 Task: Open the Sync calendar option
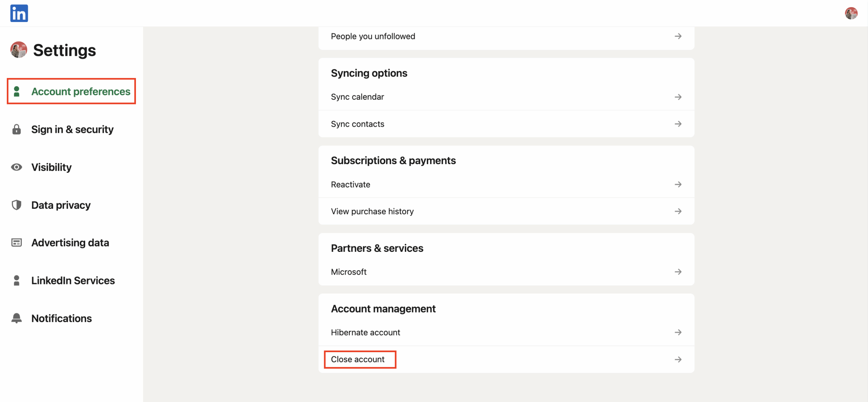[357, 97]
